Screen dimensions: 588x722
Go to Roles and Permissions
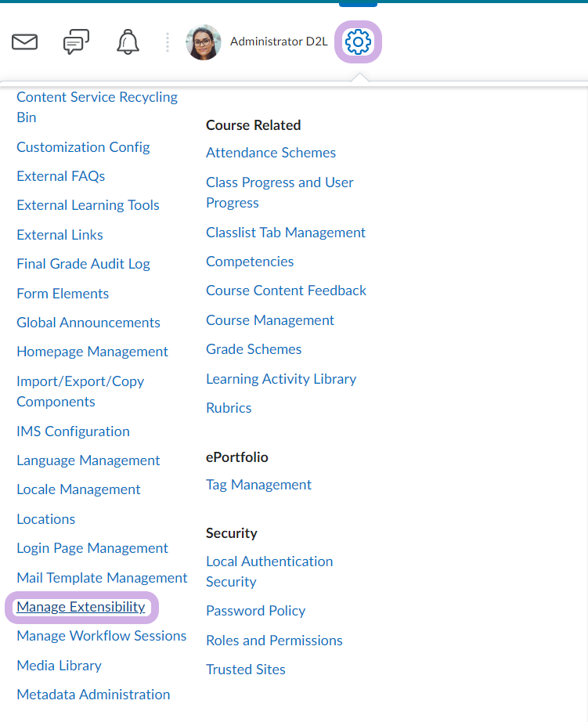pyautogui.click(x=274, y=641)
